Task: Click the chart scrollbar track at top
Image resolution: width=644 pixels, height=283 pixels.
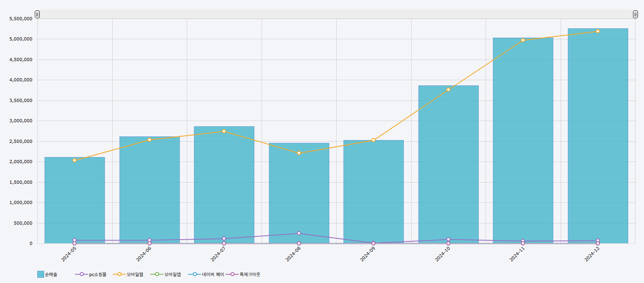Action: point(336,15)
